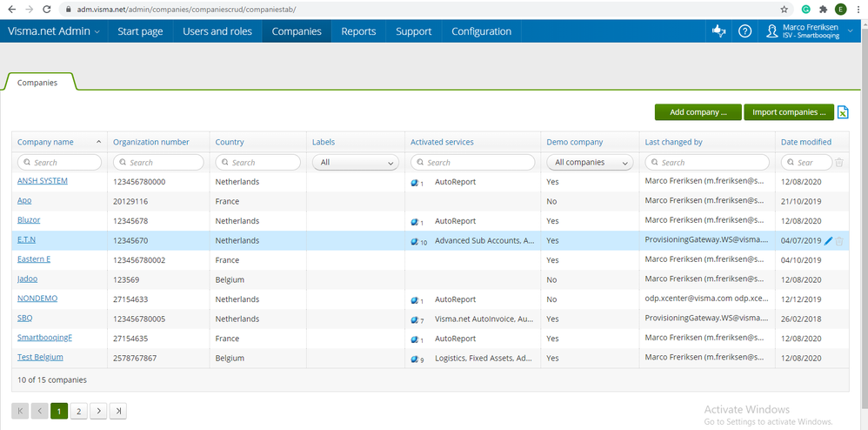This screenshot has width=868, height=430.
Task: Delete E.T.N row trash icon
Action: (x=839, y=241)
